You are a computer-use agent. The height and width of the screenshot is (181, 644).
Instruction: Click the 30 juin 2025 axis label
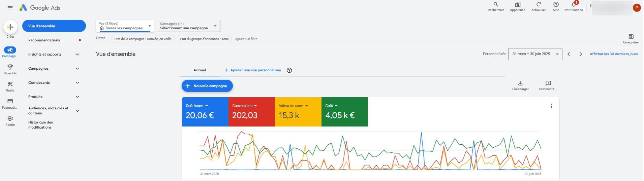(x=533, y=174)
